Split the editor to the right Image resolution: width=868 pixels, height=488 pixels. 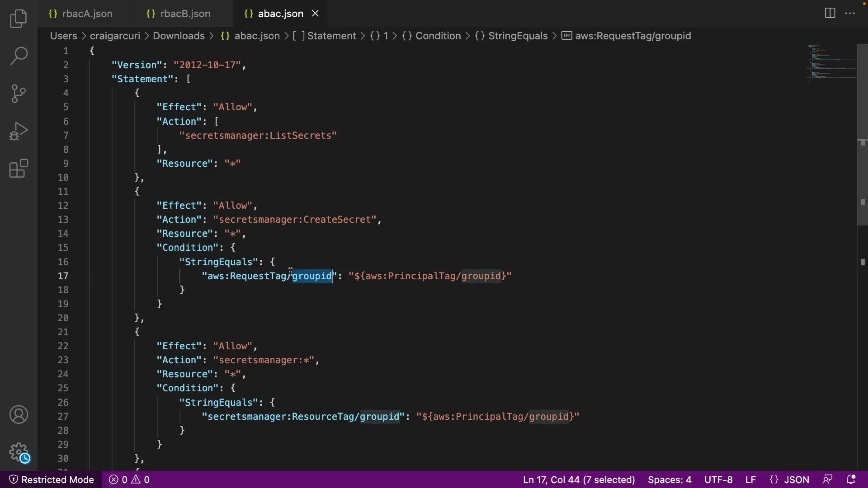[x=830, y=13]
